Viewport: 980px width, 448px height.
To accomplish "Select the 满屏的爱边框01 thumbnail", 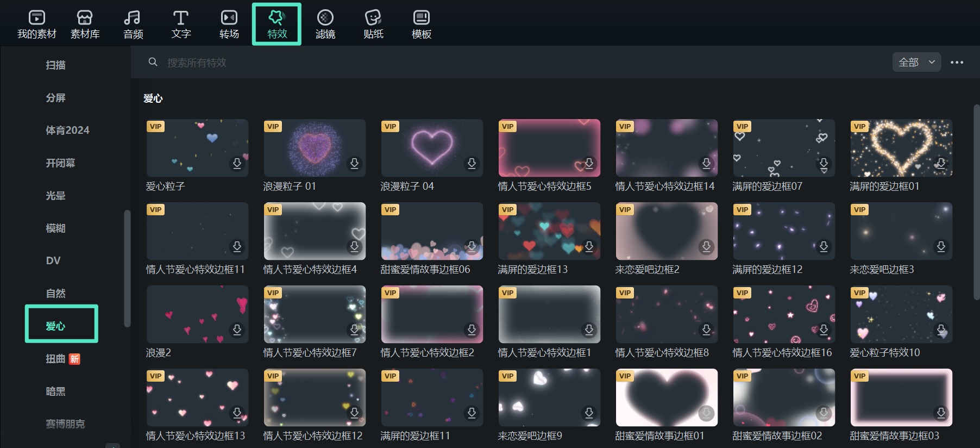I will [x=901, y=148].
